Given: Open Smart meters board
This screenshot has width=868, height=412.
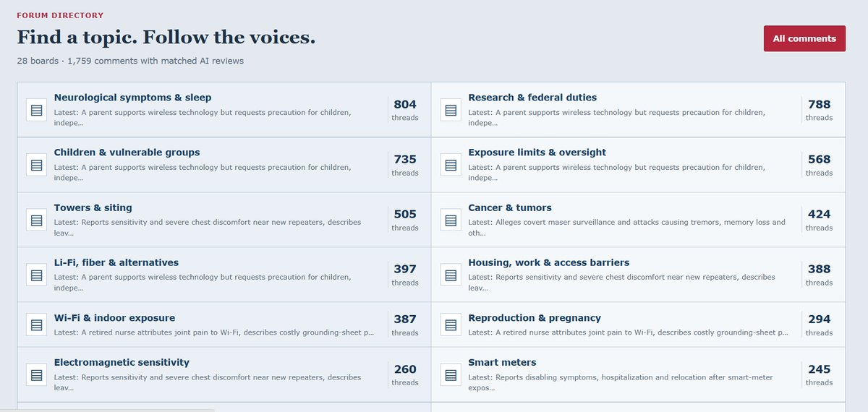Looking at the screenshot, I should (x=502, y=362).
